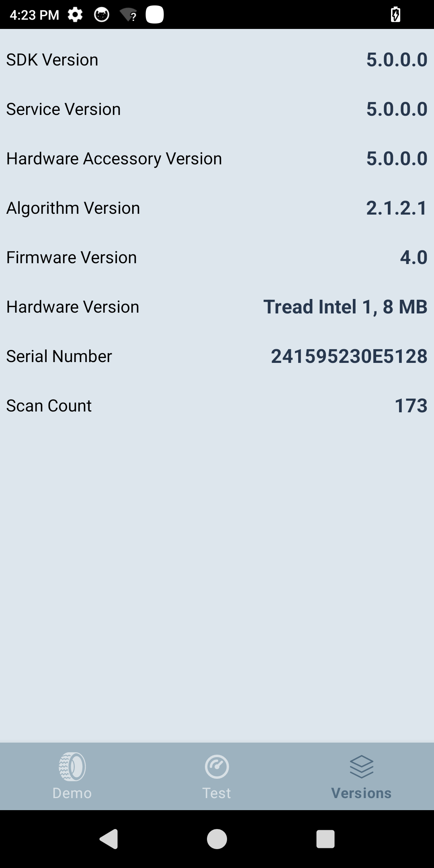Tap the Versions layers icon
434x868 pixels.
click(x=361, y=766)
